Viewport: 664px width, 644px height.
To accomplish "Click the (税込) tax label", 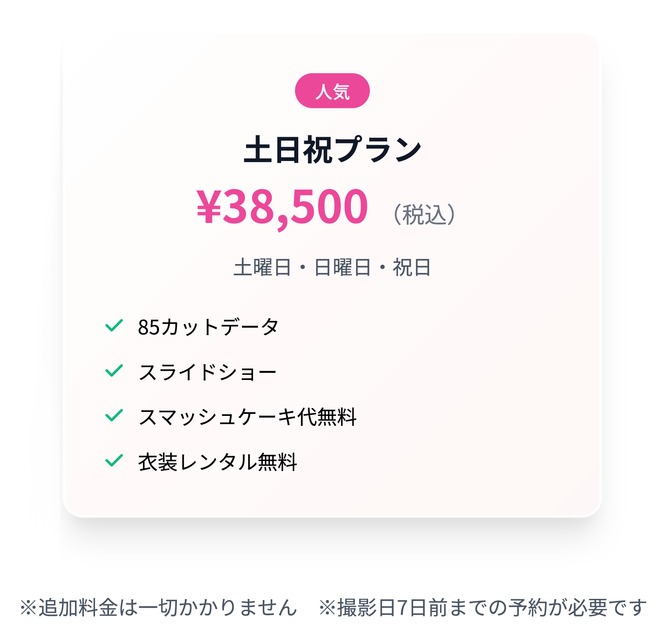I will [x=424, y=215].
